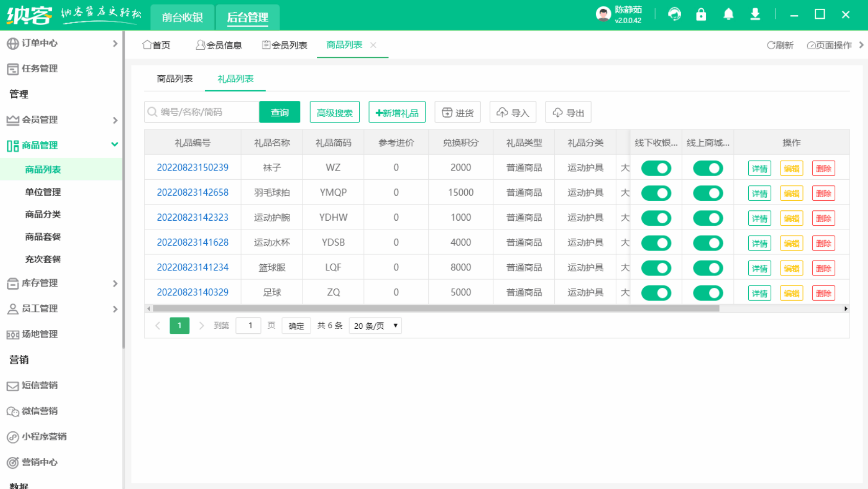Open 短信营销 in the sidebar
This screenshot has width=868, height=489.
[41, 386]
